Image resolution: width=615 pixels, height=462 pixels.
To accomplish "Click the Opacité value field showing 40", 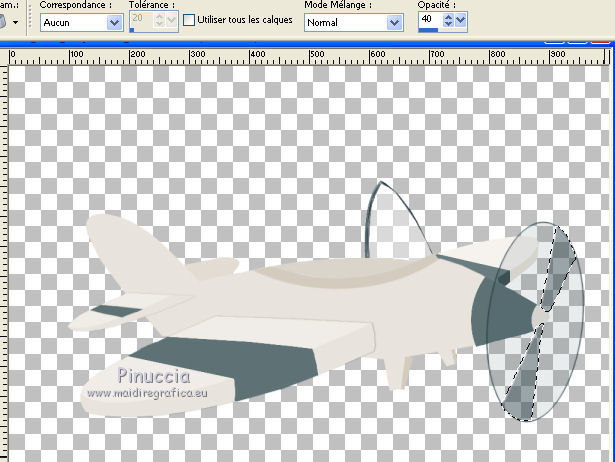I will (427, 20).
